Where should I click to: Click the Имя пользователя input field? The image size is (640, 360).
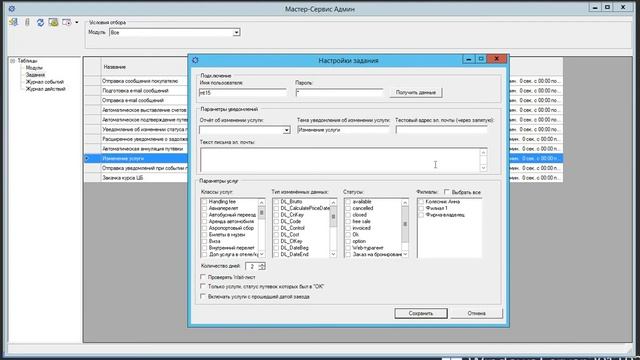click(242, 93)
